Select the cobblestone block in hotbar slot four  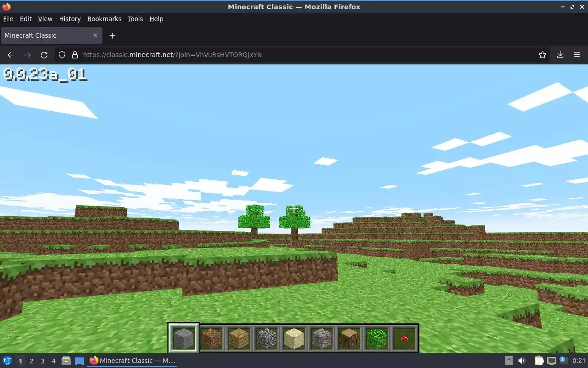click(266, 338)
